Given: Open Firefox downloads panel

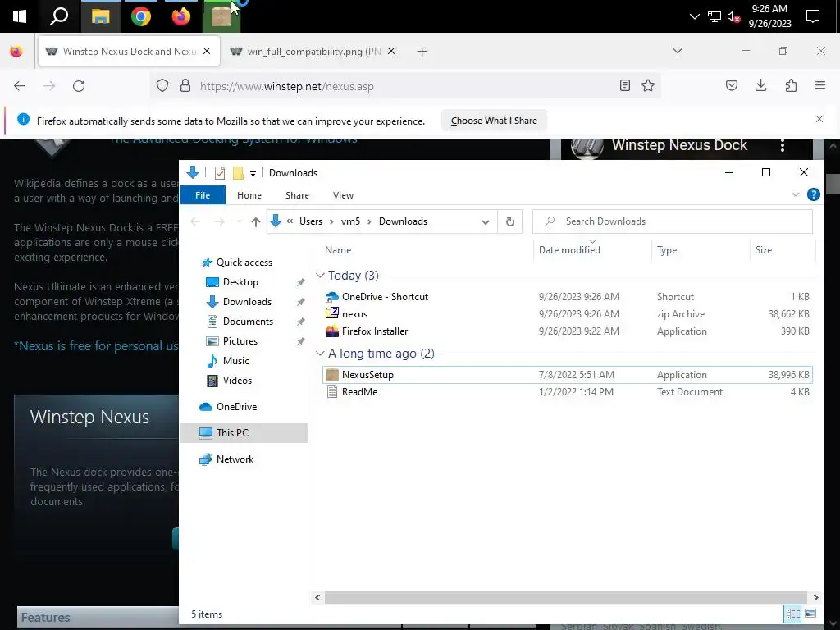Looking at the screenshot, I should [760, 85].
